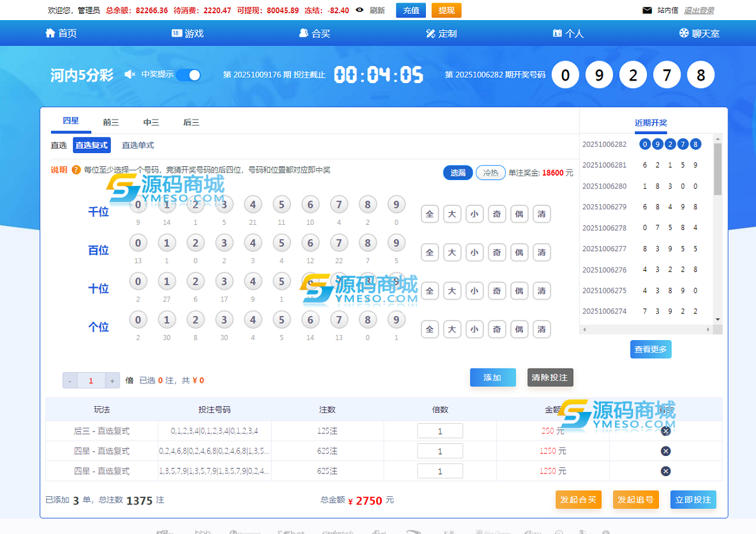The image size is (756, 534).
Task: Click the mute sound speaker icon
Action: 130,75
